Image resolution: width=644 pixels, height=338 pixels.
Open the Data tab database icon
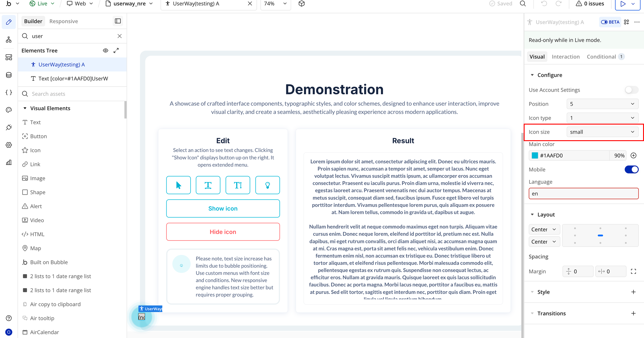point(9,75)
